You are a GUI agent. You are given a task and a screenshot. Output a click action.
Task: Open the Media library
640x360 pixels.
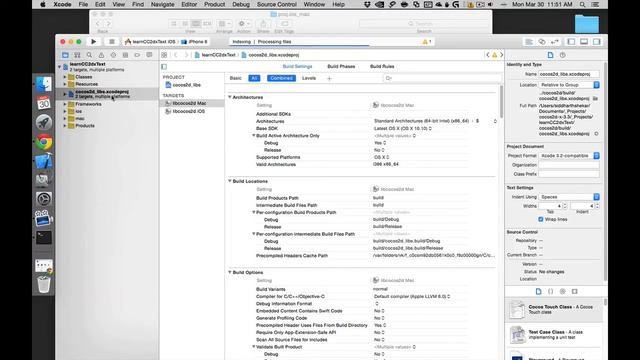click(x=575, y=291)
